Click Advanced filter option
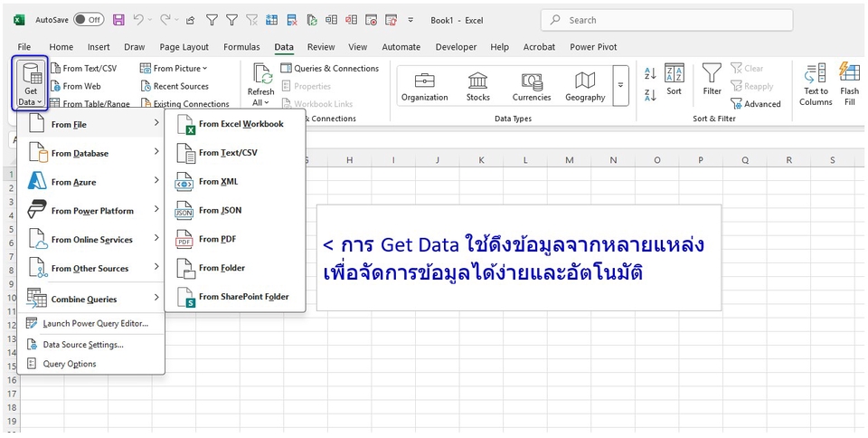 pyautogui.click(x=756, y=103)
